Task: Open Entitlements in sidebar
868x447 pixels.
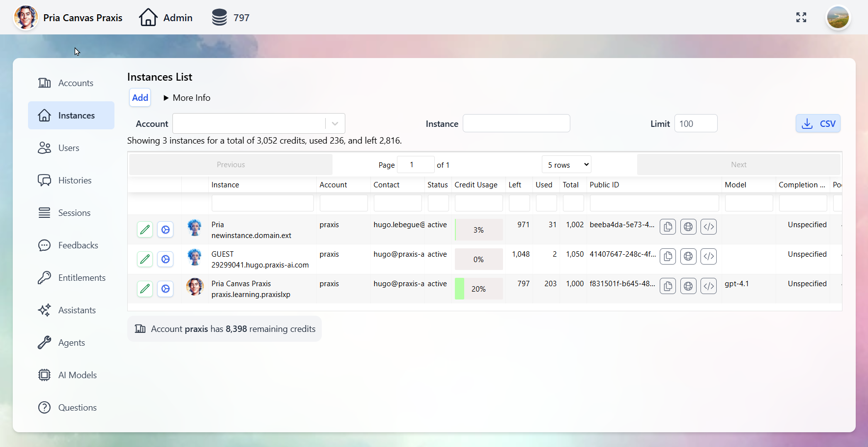Action: [71, 278]
